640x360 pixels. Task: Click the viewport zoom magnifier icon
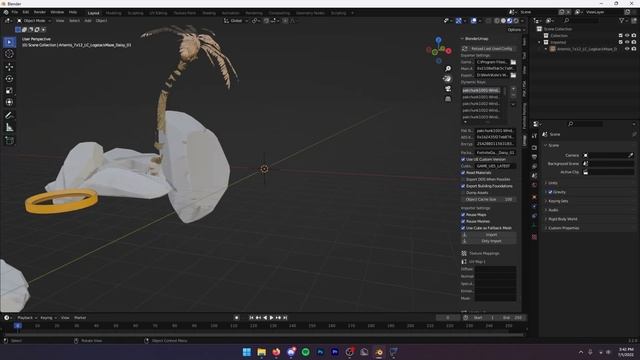tap(448, 69)
